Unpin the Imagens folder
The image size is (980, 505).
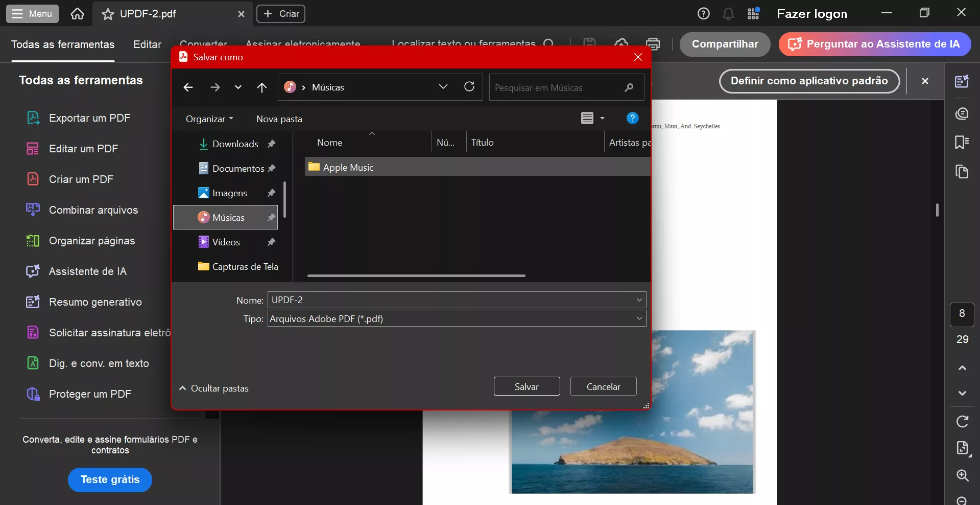coord(271,193)
